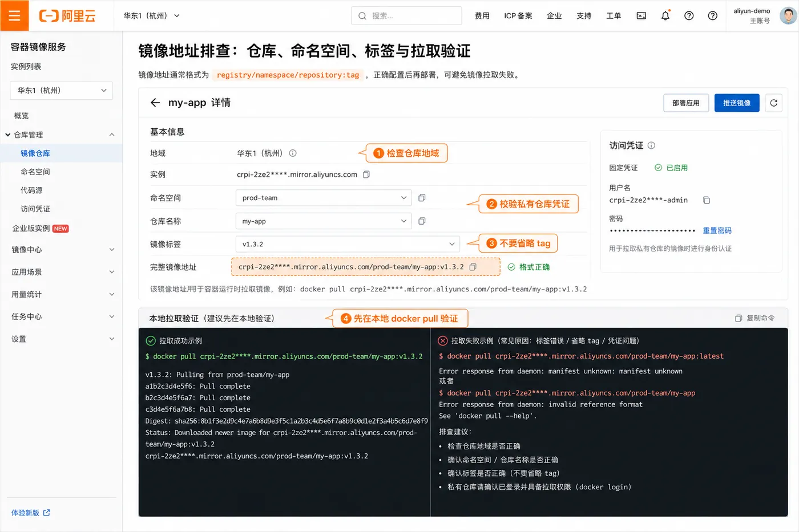Open the sidebar region selector 华东1（杭州）
799x532 pixels.
tap(62, 90)
